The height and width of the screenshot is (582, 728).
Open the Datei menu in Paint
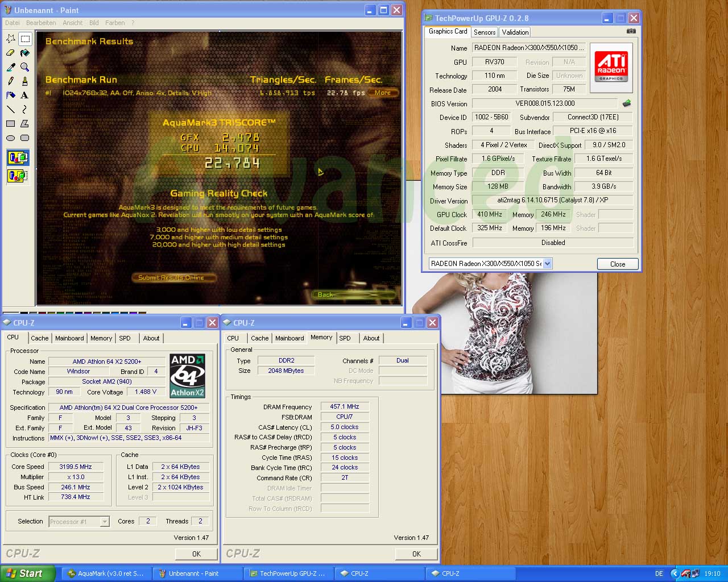(x=12, y=23)
